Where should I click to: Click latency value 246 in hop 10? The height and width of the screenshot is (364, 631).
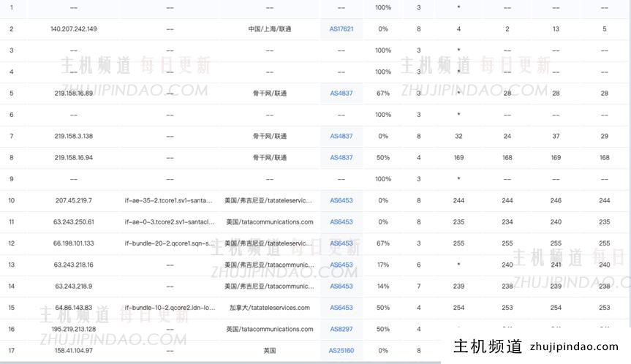(556, 200)
